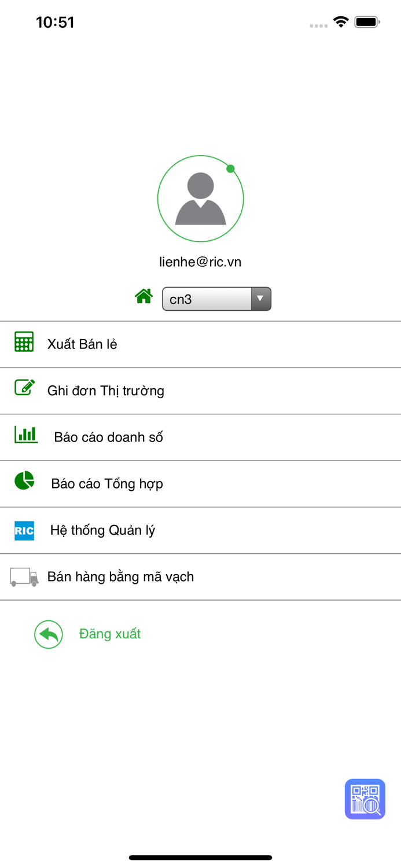The width and height of the screenshot is (401, 868).
Task: Open Báo cáo doanh số report
Action: tap(108, 437)
